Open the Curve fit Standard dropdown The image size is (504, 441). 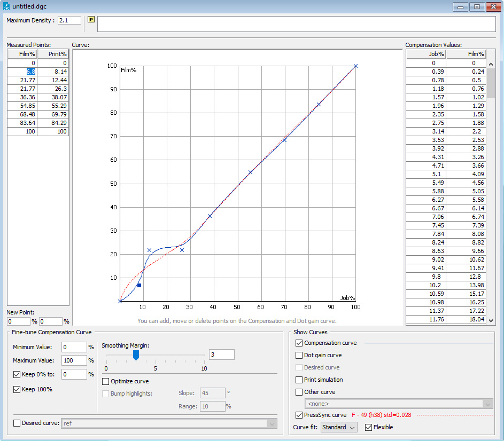coord(339,427)
